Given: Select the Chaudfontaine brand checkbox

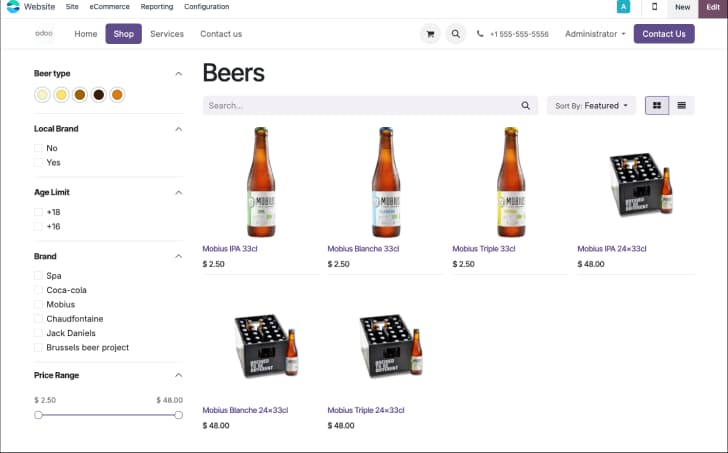Looking at the screenshot, I should (x=38, y=319).
